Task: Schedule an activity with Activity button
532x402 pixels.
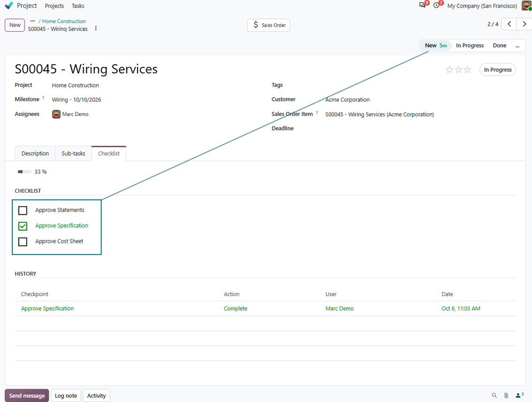Action: tap(97, 395)
